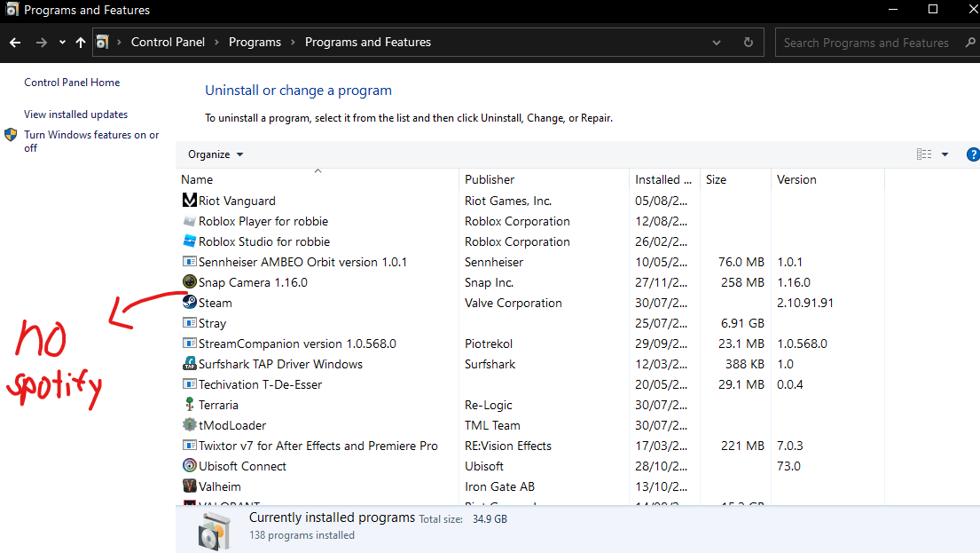
Task: Go back with the Back arrow
Action: (x=15, y=43)
